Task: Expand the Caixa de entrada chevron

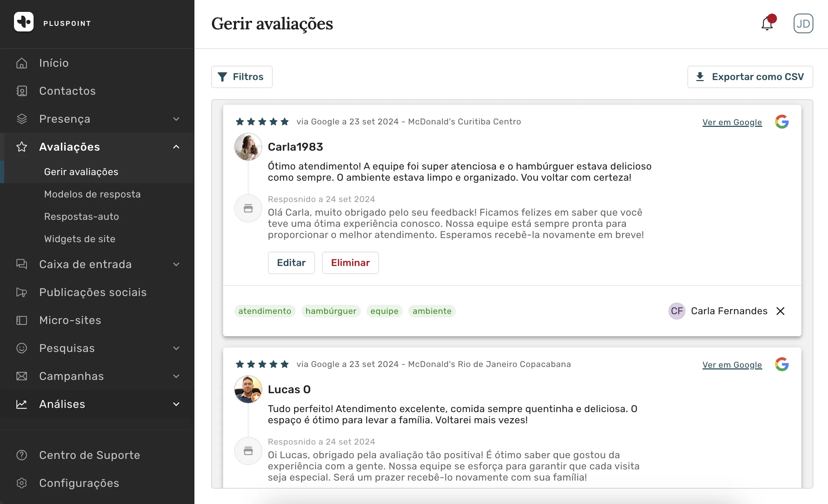Action: click(176, 264)
